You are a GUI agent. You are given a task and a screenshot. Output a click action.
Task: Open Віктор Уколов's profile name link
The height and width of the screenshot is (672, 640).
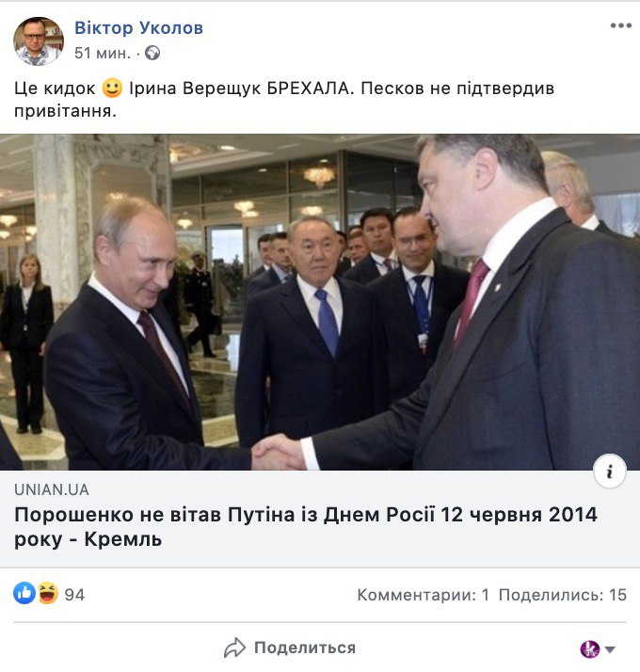(138, 28)
